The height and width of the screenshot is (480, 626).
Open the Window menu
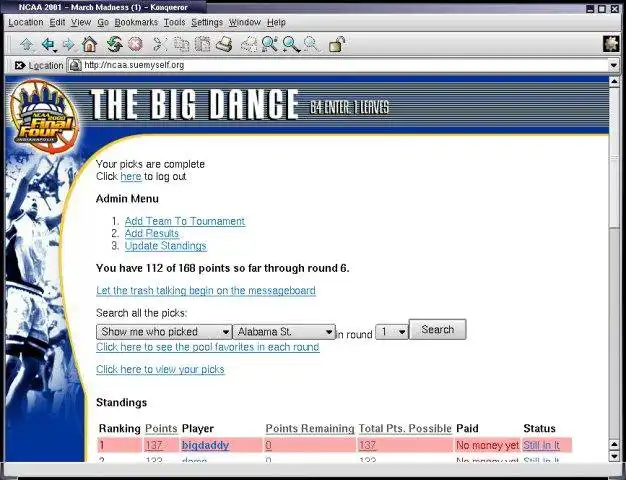click(x=245, y=22)
